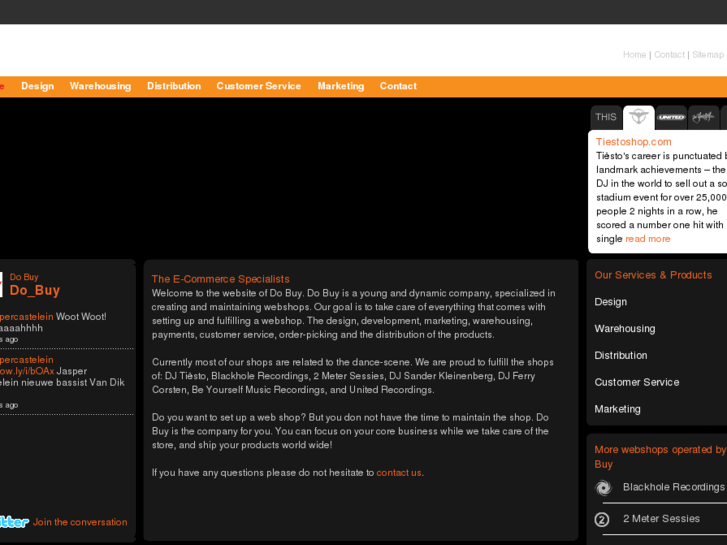This screenshot has height=545, width=727.
Task: Open the Do_Buy Twitter profile name
Action: click(35, 290)
